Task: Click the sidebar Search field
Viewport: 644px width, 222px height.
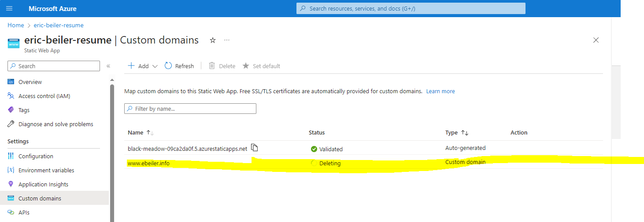Action: [54, 66]
